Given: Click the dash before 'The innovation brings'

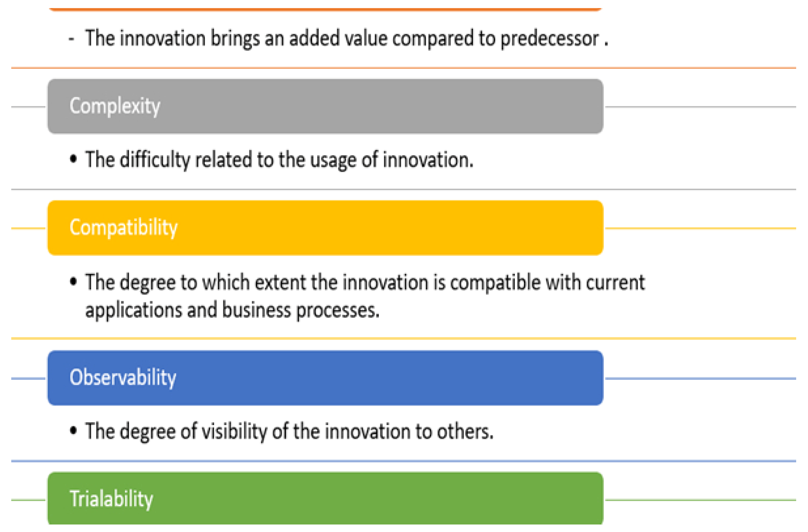Looking at the screenshot, I should pyautogui.click(x=71, y=39).
